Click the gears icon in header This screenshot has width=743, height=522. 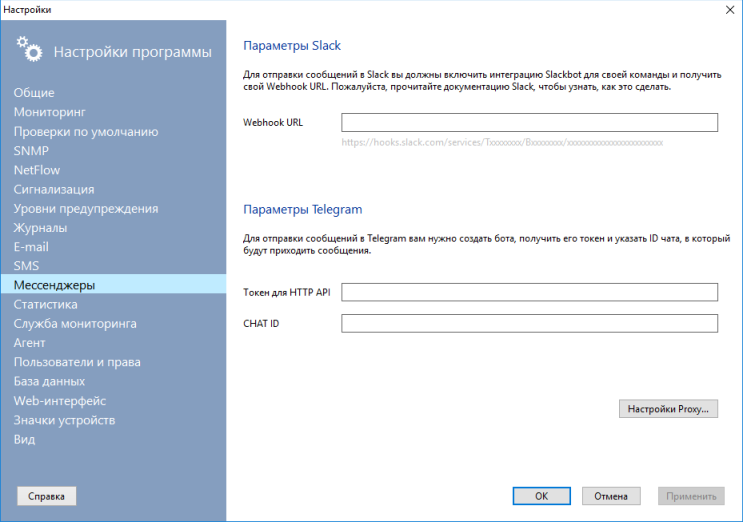point(29,49)
